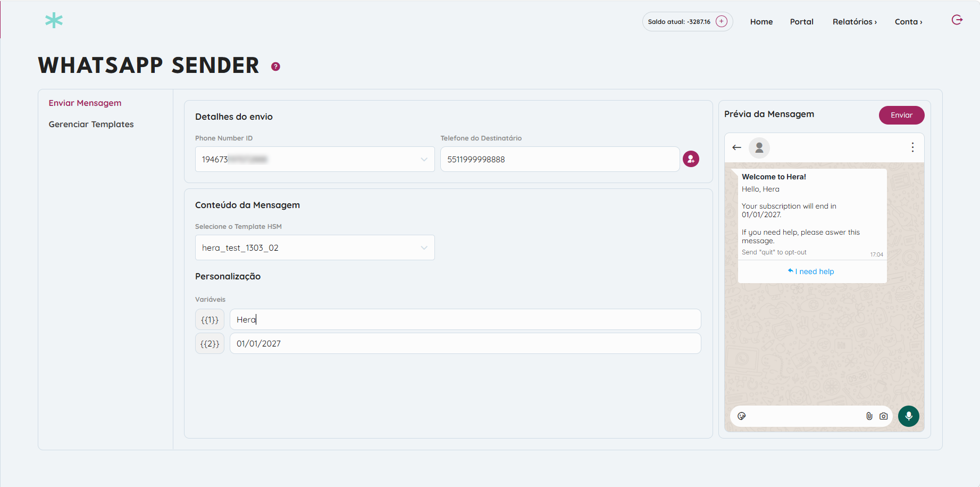Click the Saldo atual balance pill
The image size is (980, 487).
[688, 22]
